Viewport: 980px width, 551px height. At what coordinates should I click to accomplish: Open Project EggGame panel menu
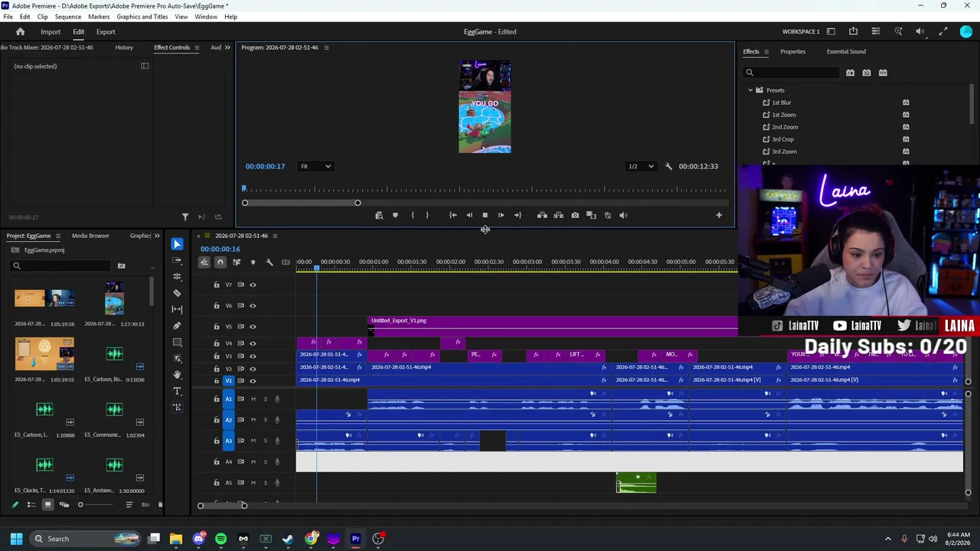coord(57,236)
